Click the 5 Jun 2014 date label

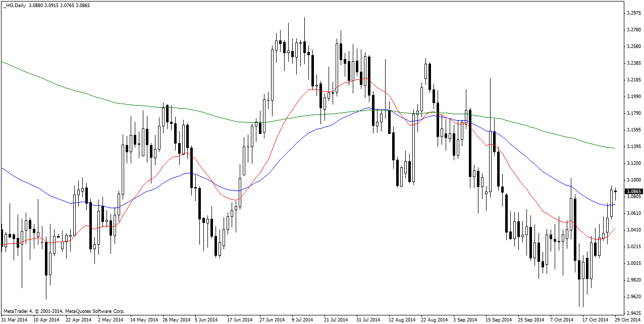coord(206,319)
